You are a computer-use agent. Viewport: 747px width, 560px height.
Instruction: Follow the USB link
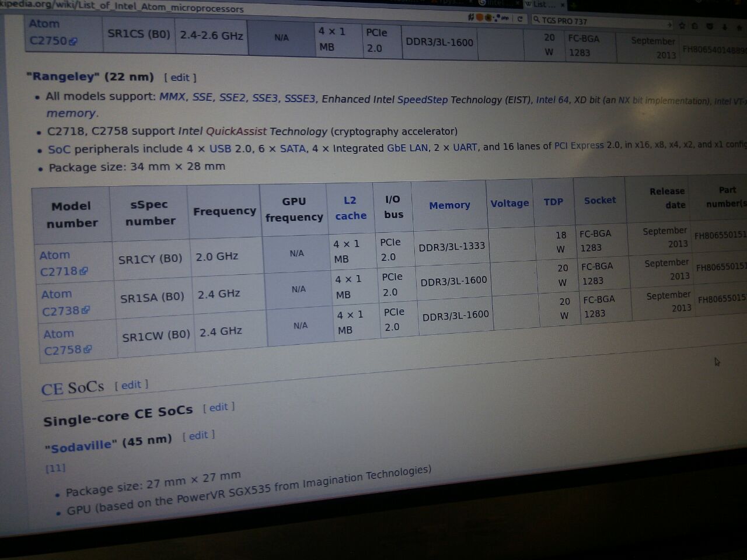point(220,149)
